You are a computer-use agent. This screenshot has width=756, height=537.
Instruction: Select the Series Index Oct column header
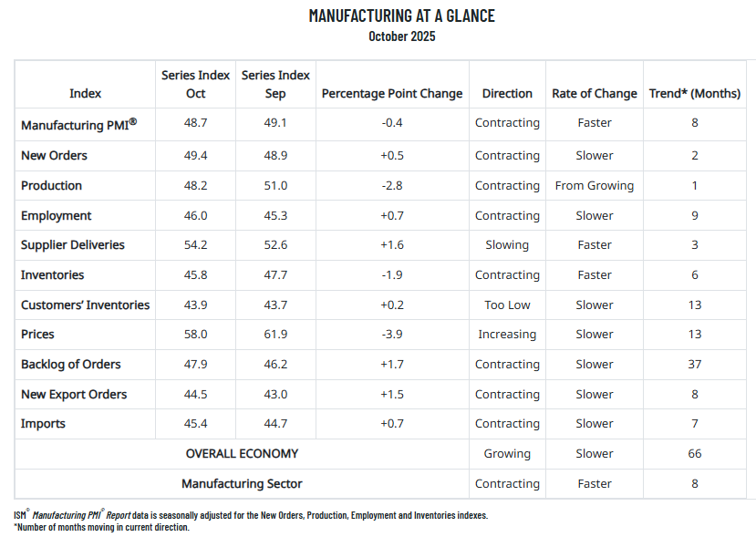click(195, 84)
